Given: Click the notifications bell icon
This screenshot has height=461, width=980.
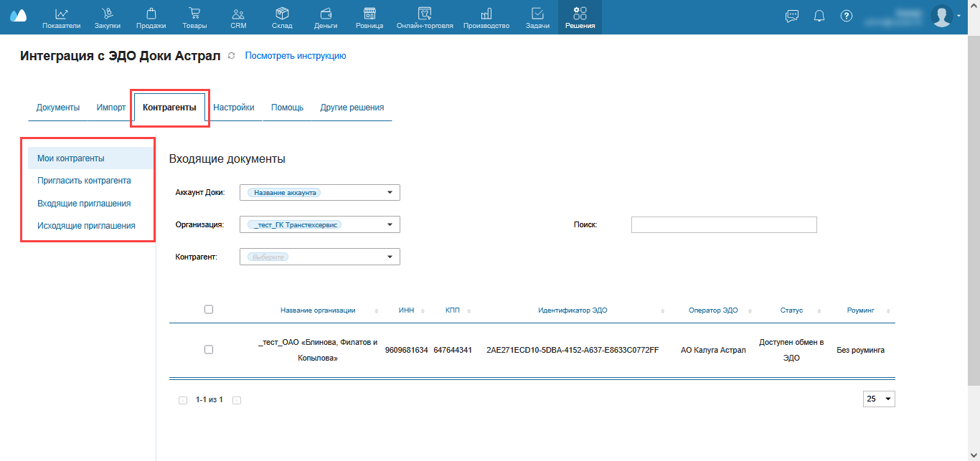Looking at the screenshot, I should click(819, 16).
